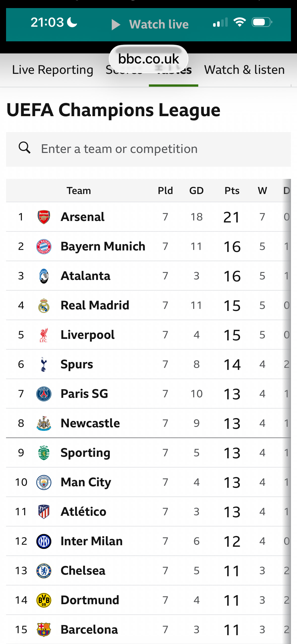Open the Newcastle team link
The height and width of the screenshot is (644, 297).
(90, 423)
